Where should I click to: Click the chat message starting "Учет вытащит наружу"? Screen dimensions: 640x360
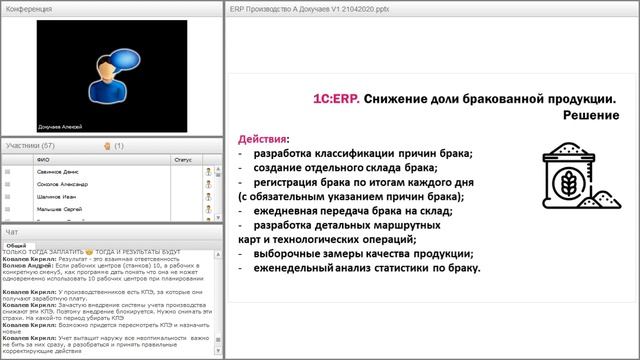(x=106, y=344)
